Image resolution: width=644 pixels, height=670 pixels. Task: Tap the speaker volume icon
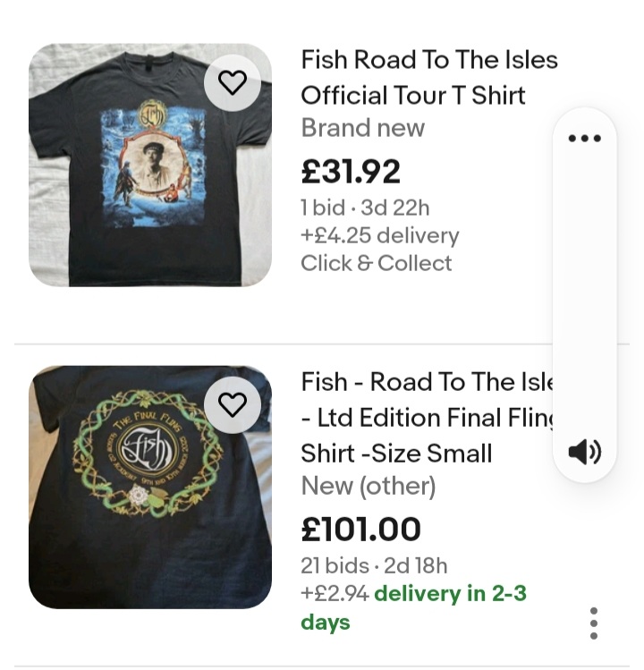coord(585,452)
